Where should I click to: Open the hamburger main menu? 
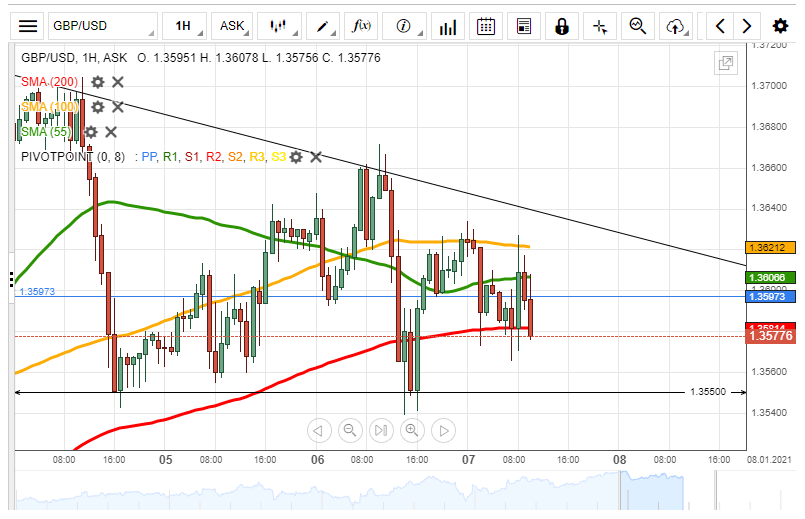pos(28,26)
